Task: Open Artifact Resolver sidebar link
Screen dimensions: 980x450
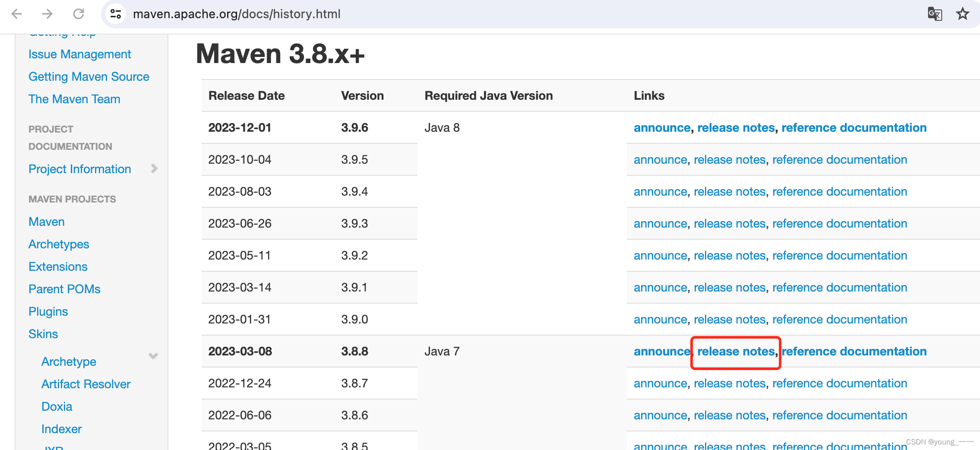Action: [x=86, y=384]
